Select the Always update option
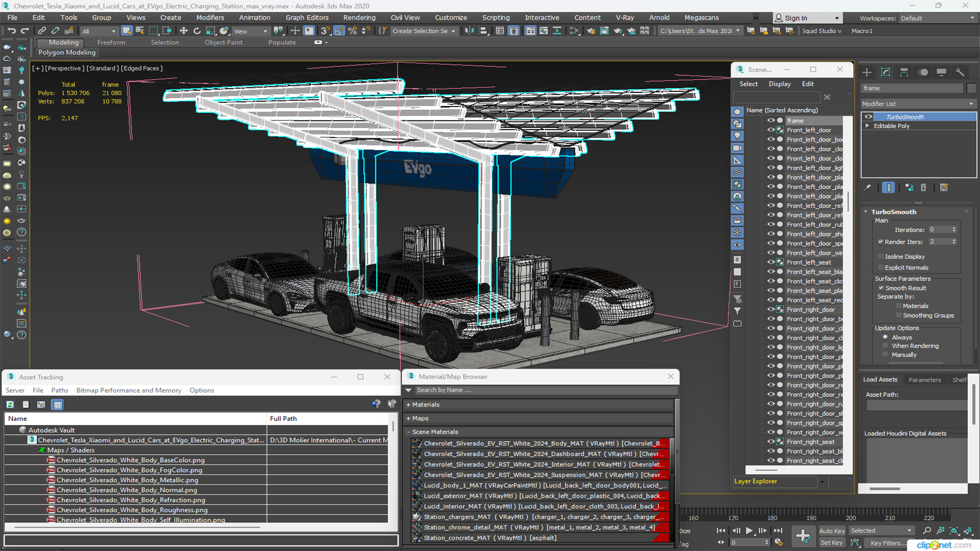Image resolution: width=980 pixels, height=551 pixels. point(886,337)
